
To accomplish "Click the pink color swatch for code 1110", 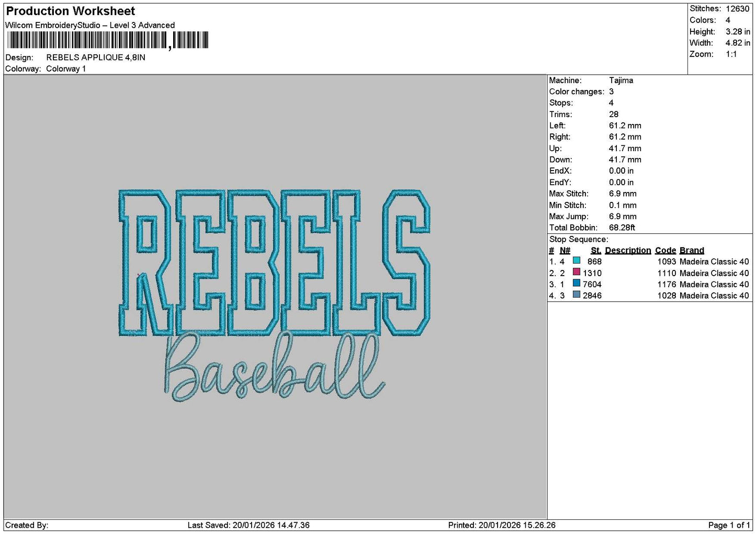I will point(577,272).
